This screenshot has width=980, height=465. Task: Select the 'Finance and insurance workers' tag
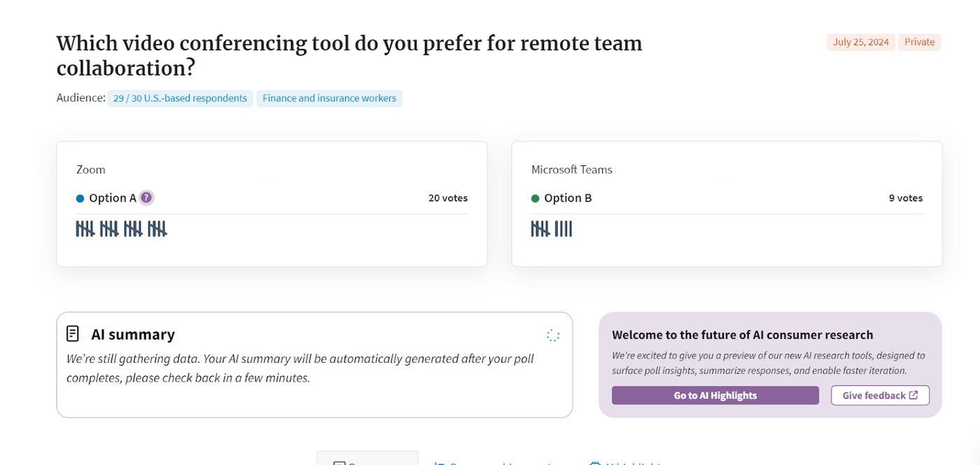[x=329, y=98]
